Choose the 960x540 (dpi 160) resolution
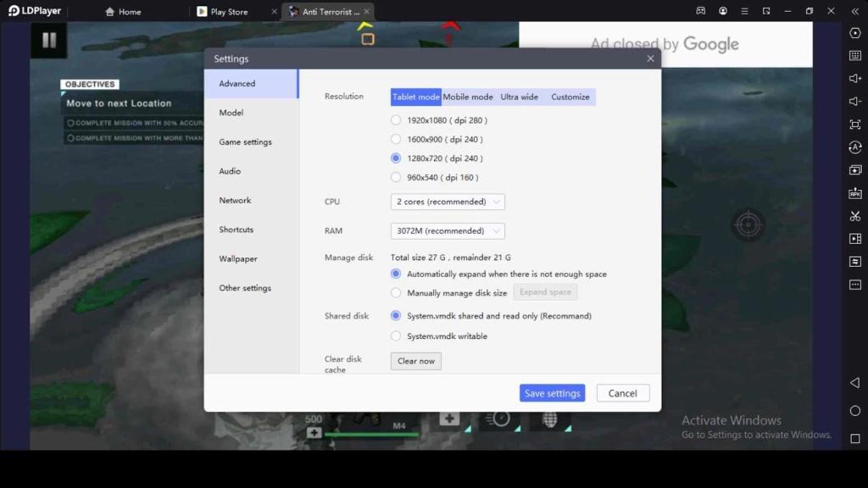 point(396,177)
